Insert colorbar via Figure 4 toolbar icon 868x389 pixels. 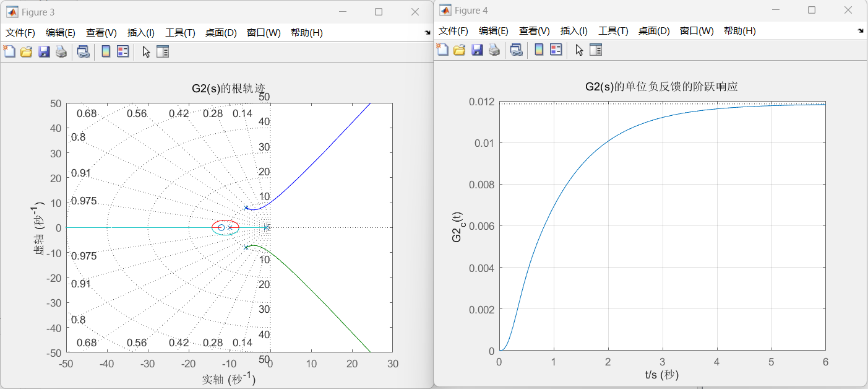point(539,50)
